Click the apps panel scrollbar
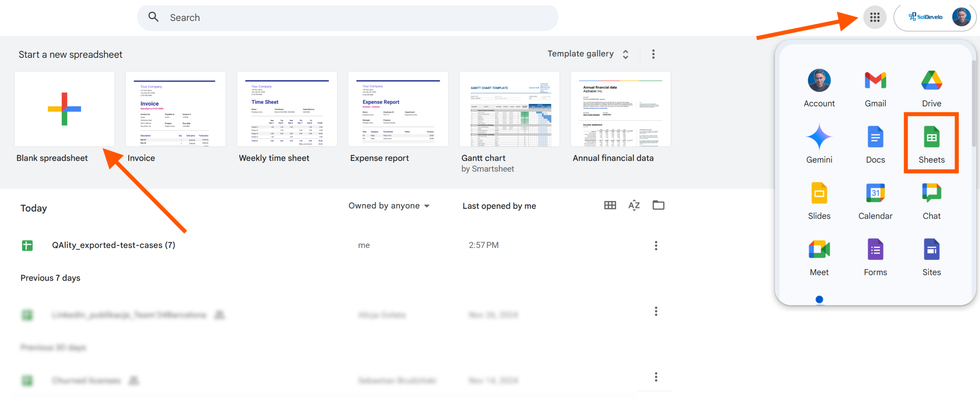The width and height of the screenshot is (980, 409). pos(974,103)
